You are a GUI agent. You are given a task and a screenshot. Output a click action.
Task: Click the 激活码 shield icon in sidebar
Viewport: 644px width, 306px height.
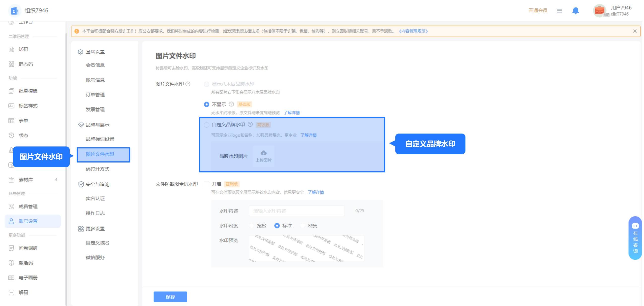point(11,263)
